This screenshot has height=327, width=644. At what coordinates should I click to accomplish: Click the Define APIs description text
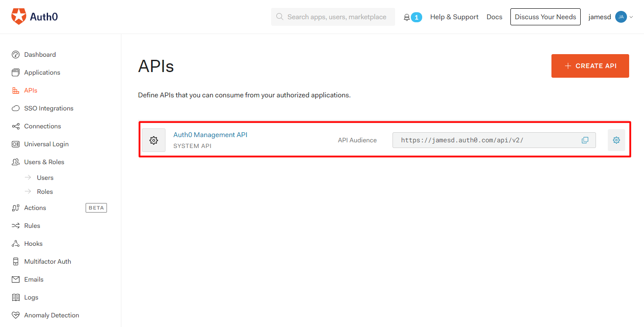(244, 95)
